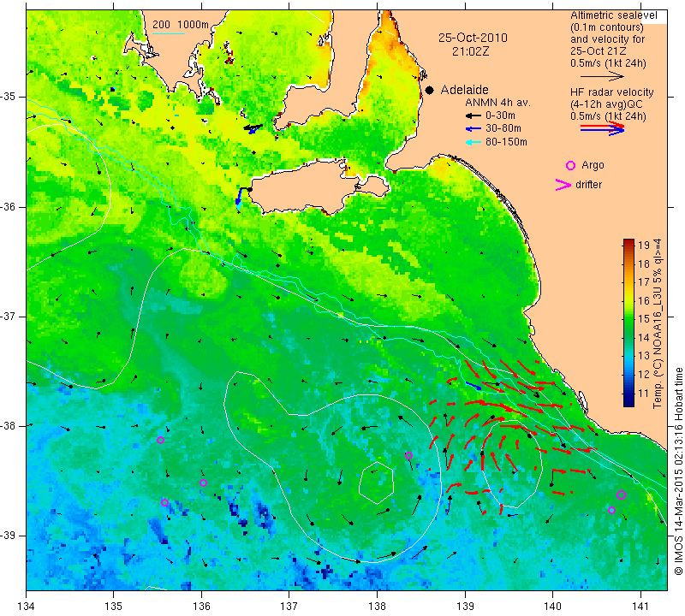Click the '80-150m' depth label
The height and width of the screenshot is (616, 685).
506,142
